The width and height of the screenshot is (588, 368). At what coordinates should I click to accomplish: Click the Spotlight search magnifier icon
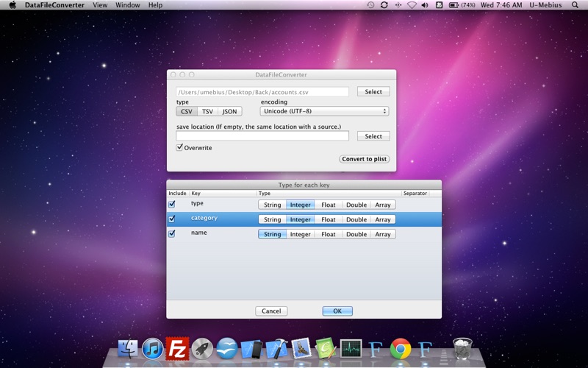coord(578,5)
